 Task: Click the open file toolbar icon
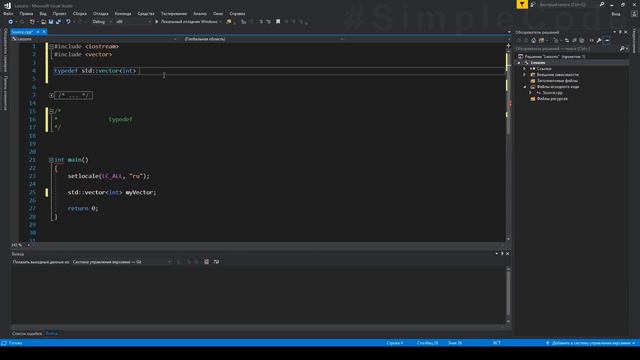pyautogui.click(x=43, y=22)
